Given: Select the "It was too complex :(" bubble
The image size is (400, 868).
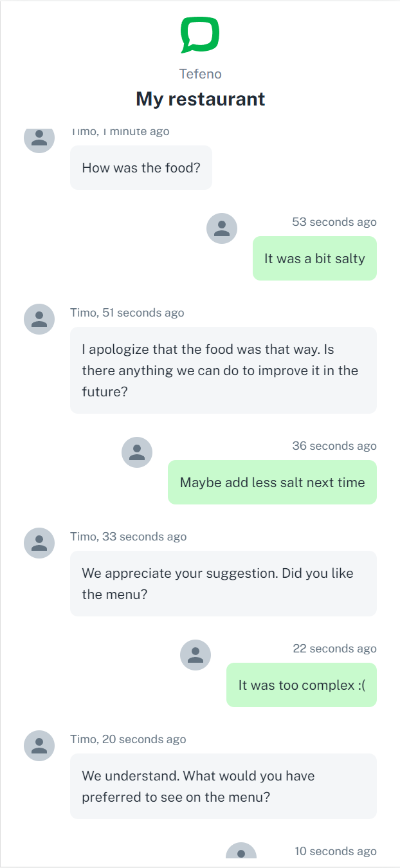Looking at the screenshot, I should pyautogui.click(x=302, y=685).
